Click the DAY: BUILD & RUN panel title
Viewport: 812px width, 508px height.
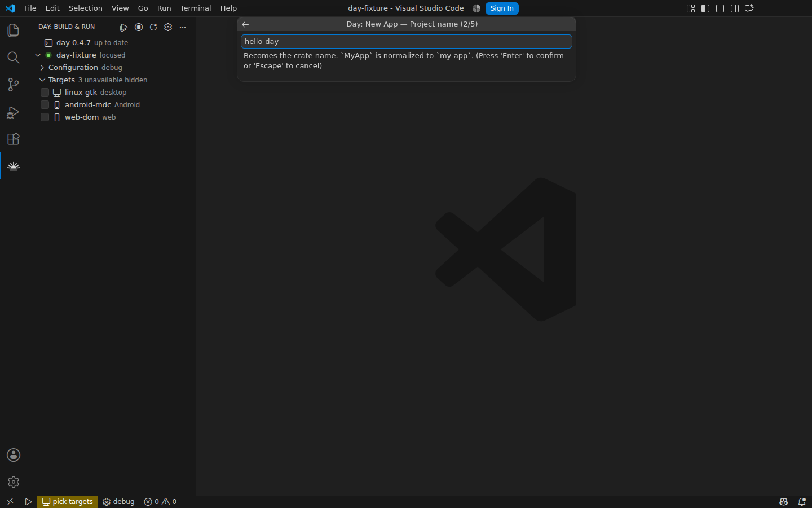click(x=67, y=27)
